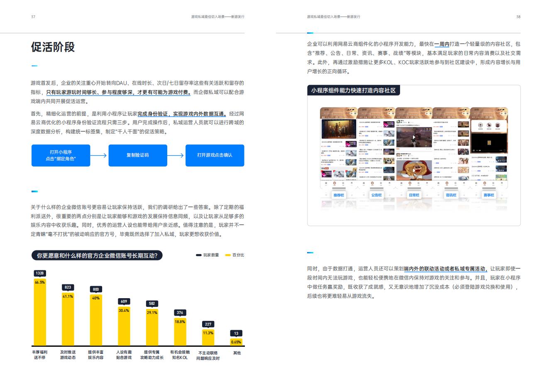Click underlined text 只有玩家游玩时间够长、参与程度够深
552x392 pixels.
pyautogui.click(x=91, y=93)
